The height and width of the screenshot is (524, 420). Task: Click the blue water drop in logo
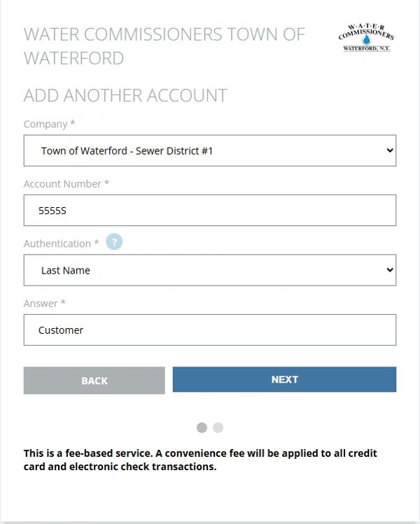pyautogui.click(x=367, y=40)
